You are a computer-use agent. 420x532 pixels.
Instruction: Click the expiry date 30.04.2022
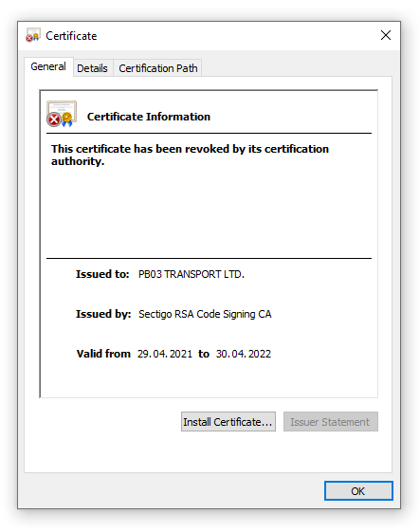[244, 354]
